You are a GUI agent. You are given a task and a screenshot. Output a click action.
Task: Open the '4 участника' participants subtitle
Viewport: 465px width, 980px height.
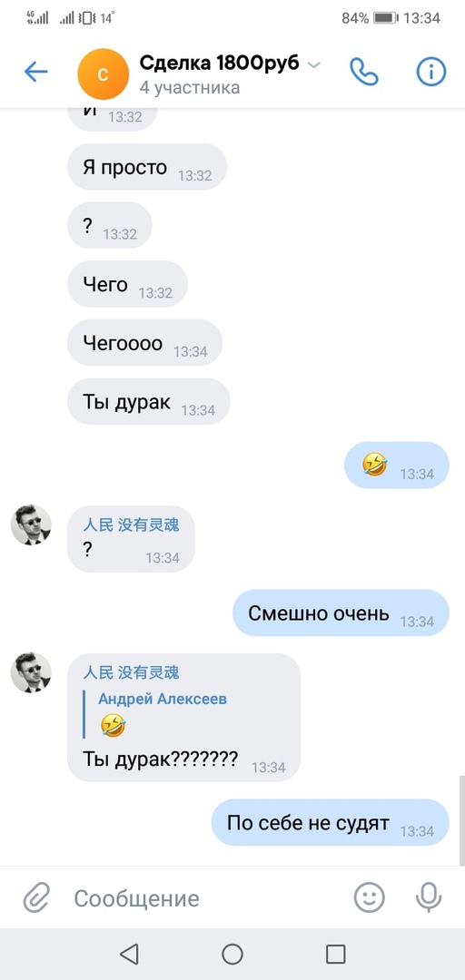point(190,87)
